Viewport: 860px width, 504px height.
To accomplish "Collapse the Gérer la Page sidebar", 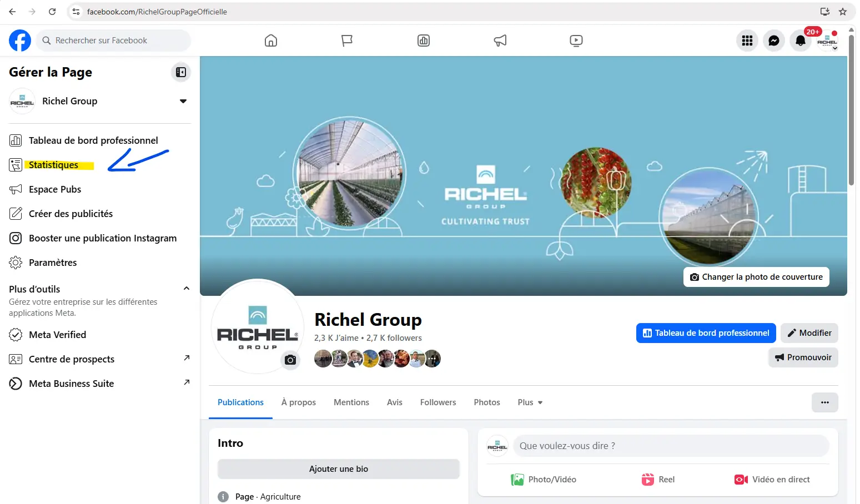I will 181,72.
